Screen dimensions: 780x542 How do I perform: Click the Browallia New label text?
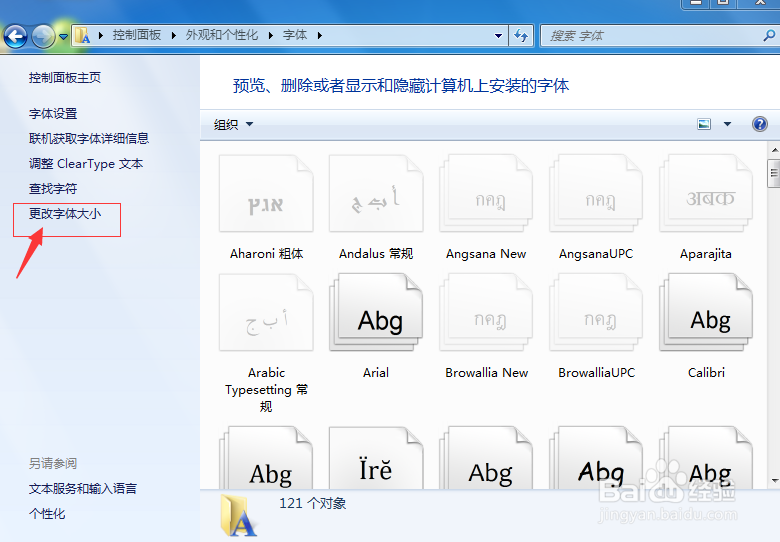pos(487,372)
